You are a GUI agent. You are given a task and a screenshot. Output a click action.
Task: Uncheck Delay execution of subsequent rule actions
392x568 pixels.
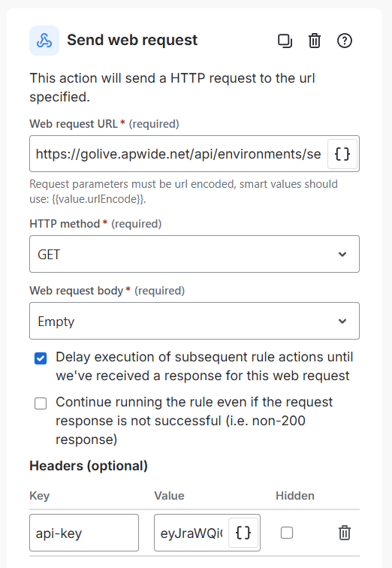pyautogui.click(x=41, y=358)
